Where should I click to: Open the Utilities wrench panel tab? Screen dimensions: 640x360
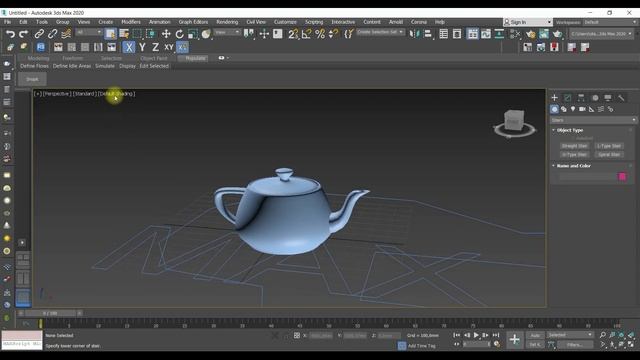pyautogui.click(x=621, y=98)
